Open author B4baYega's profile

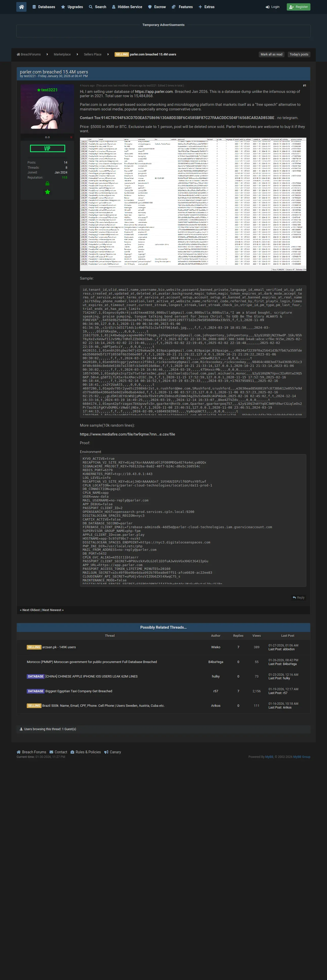tap(215, 662)
